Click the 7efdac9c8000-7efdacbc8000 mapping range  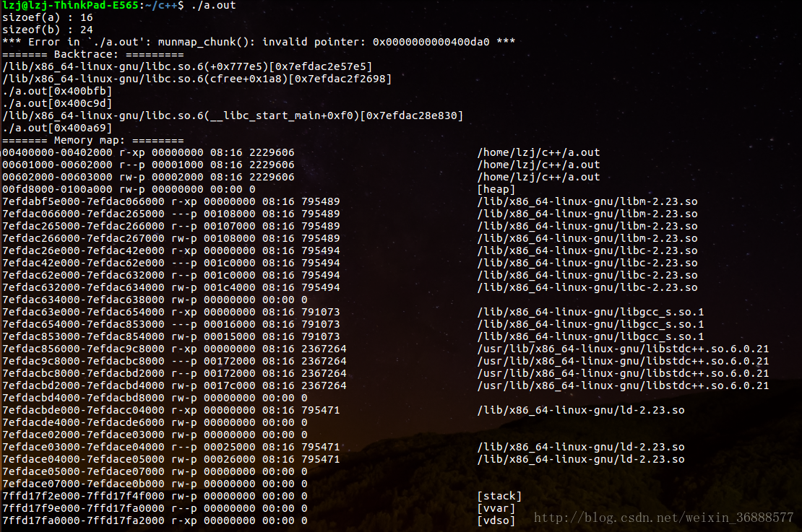point(83,362)
